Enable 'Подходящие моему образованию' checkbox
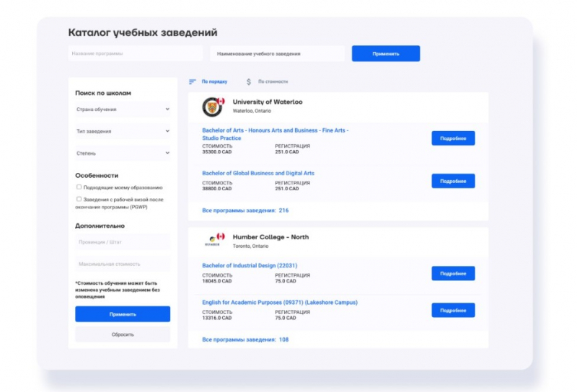The width and height of the screenshot is (577, 392). point(79,187)
